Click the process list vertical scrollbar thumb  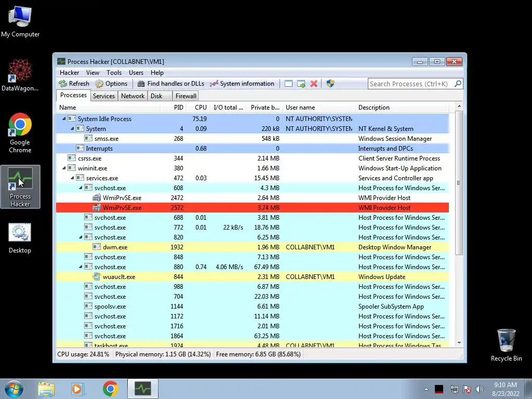459,183
